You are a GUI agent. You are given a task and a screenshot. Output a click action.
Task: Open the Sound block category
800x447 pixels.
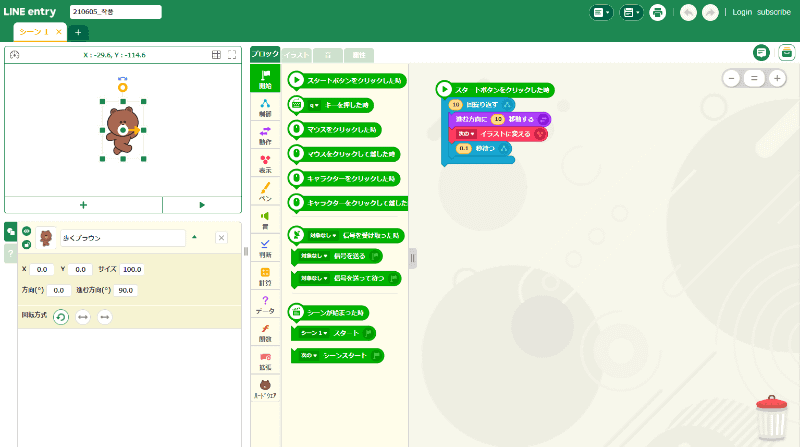click(x=265, y=219)
